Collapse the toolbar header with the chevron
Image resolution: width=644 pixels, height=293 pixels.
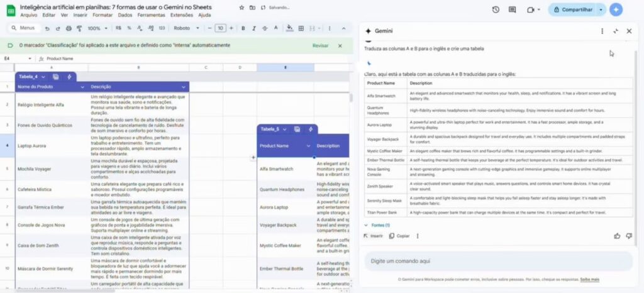tap(344, 28)
